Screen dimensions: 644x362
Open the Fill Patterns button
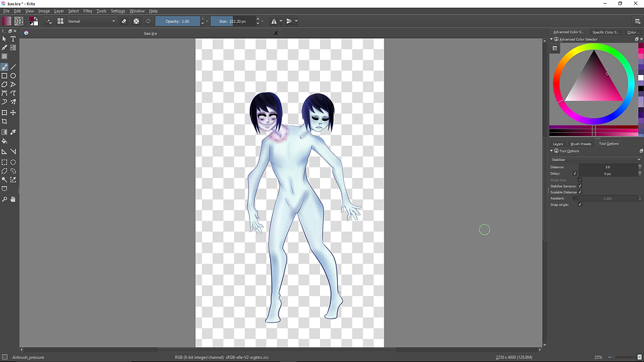[x=18, y=21]
